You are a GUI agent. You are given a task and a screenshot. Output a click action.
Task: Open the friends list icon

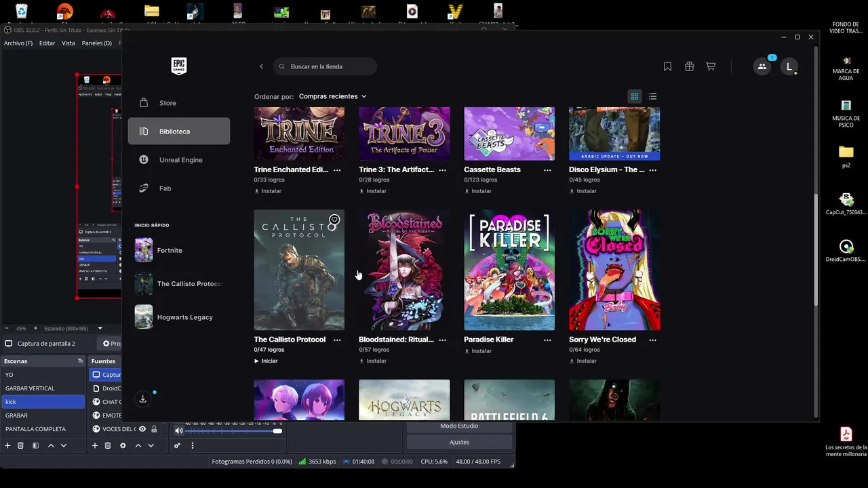click(x=762, y=66)
